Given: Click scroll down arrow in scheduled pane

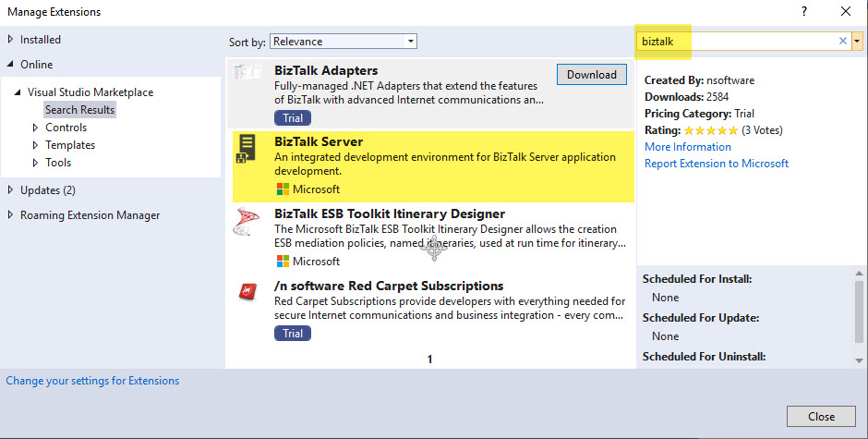Looking at the screenshot, I should click(859, 360).
